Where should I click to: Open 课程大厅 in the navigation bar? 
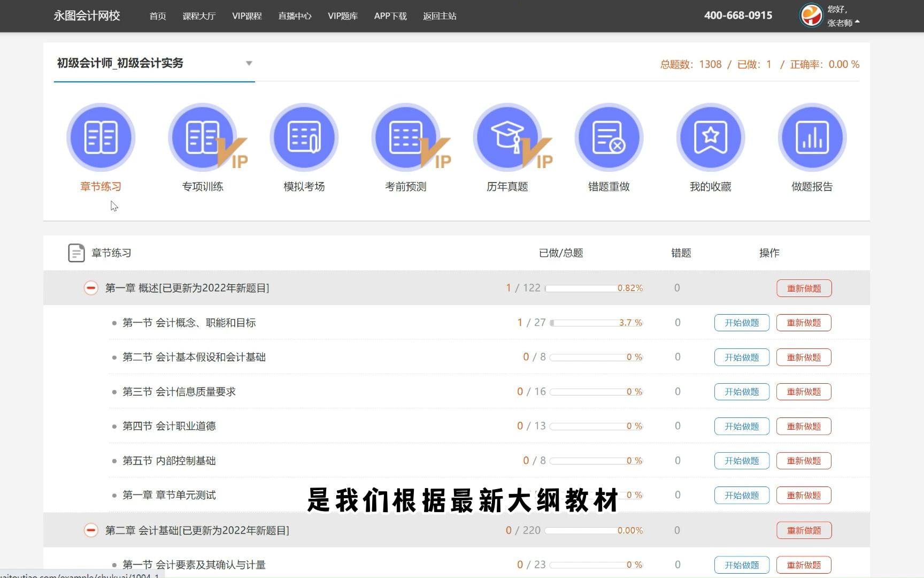(x=199, y=16)
